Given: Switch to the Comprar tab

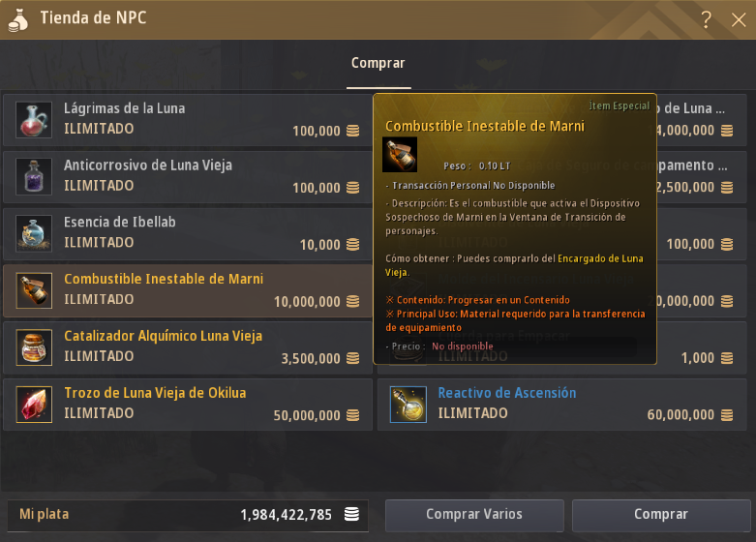Looking at the screenshot, I should 378,63.
